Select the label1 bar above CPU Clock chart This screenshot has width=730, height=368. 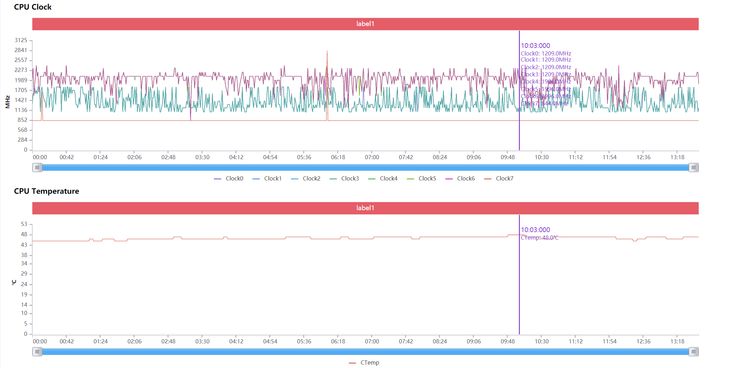(365, 24)
